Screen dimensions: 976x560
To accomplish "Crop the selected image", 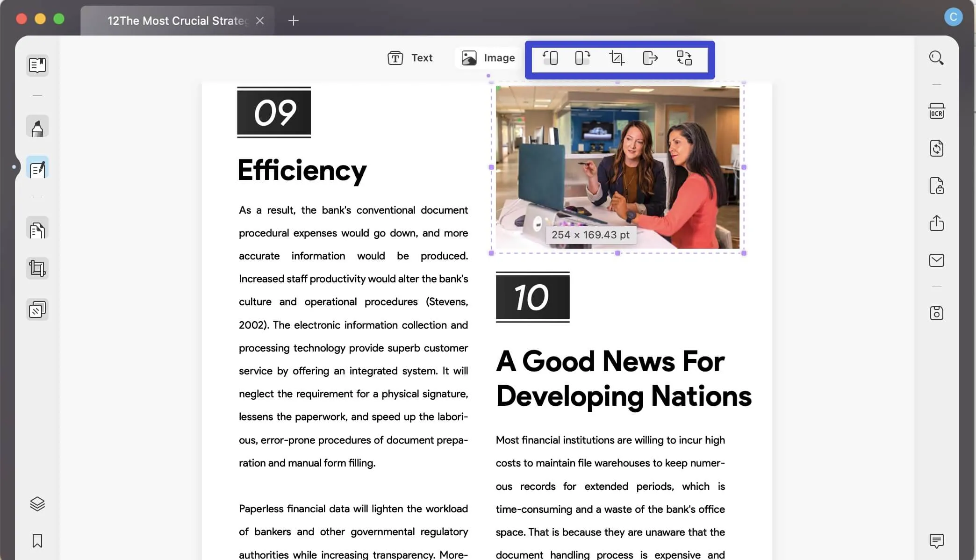I will (617, 58).
